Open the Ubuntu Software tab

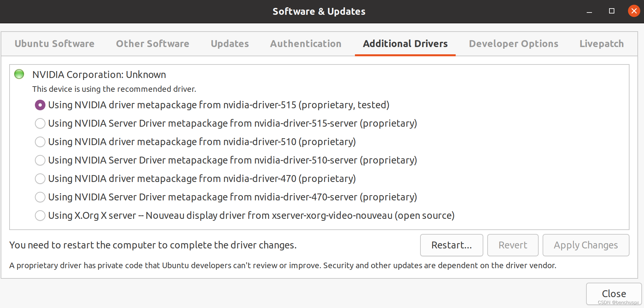pyautogui.click(x=55, y=44)
